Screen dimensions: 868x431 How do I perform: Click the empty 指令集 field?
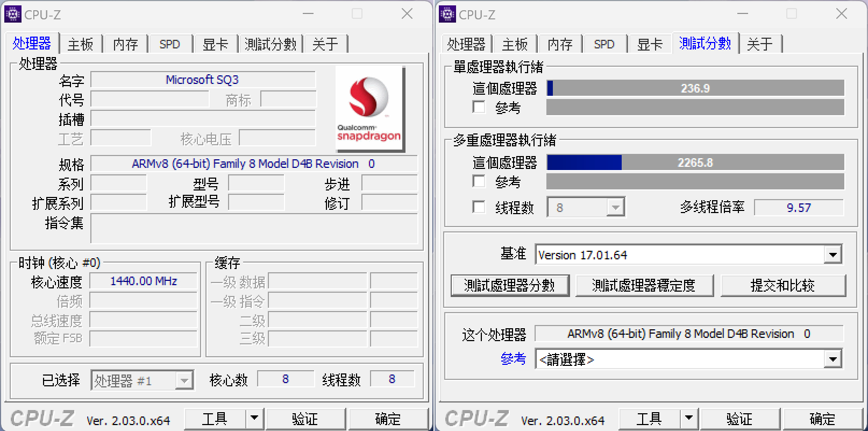click(x=254, y=229)
